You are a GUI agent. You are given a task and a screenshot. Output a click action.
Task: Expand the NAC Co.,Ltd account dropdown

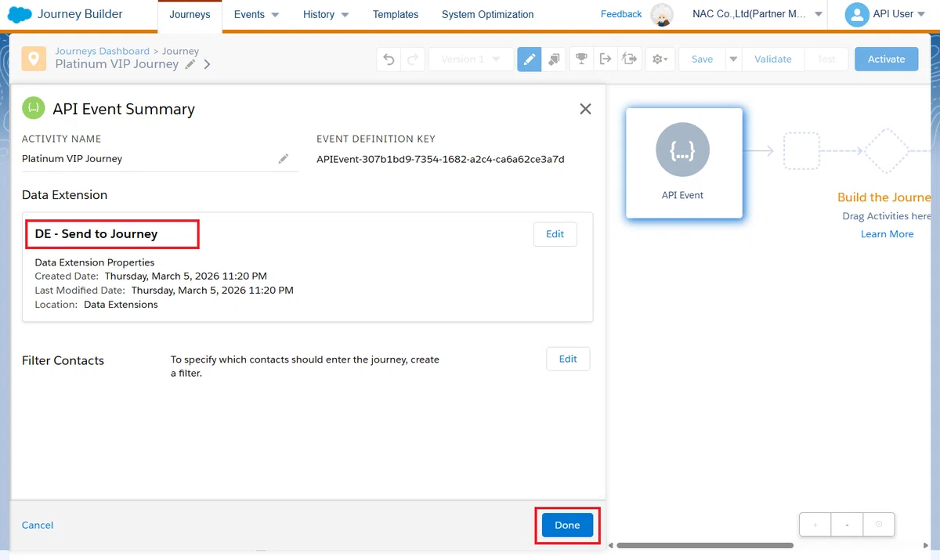point(818,14)
